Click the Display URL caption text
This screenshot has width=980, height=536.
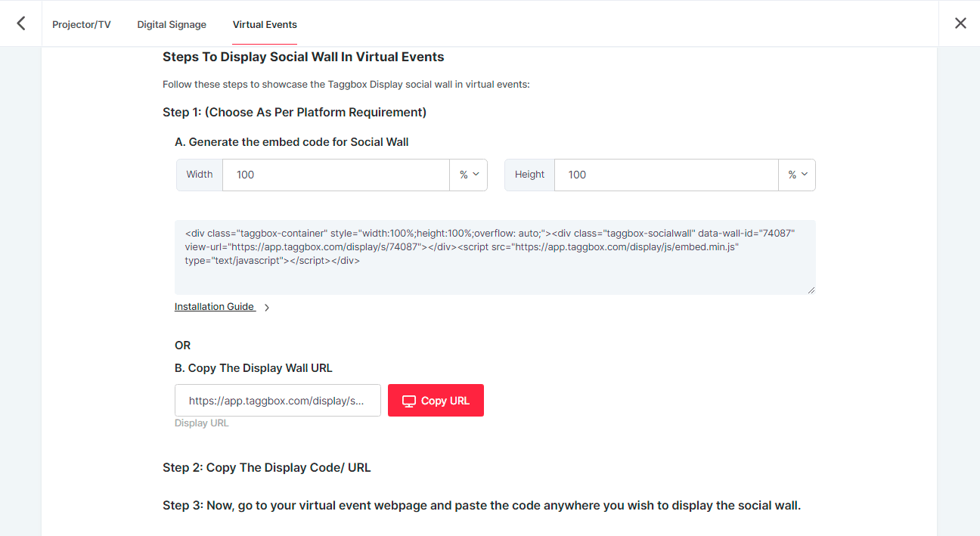coord(201,423)
